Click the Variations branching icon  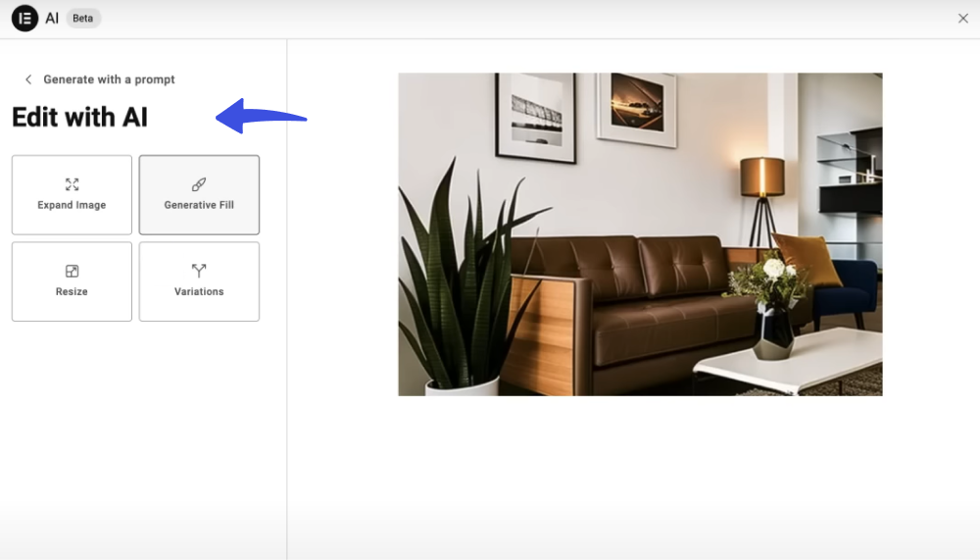click(199, 271)
